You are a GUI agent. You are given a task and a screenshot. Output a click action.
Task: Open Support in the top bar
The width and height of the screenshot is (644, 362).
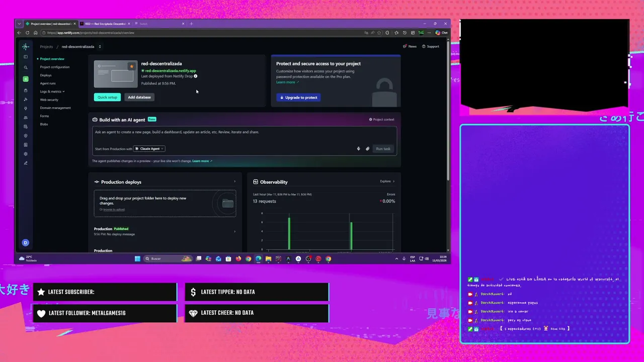431,46
